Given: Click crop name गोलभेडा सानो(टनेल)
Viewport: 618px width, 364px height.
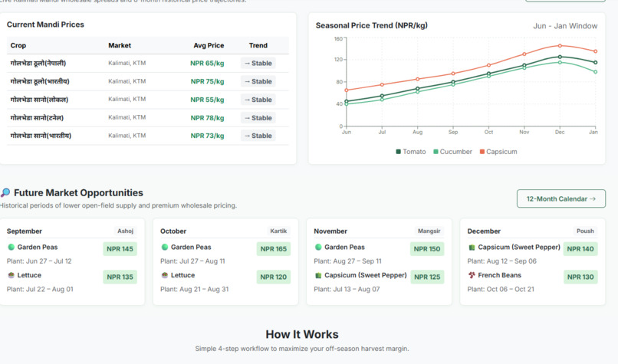Looking at the screenshot, I should point(37,118).
